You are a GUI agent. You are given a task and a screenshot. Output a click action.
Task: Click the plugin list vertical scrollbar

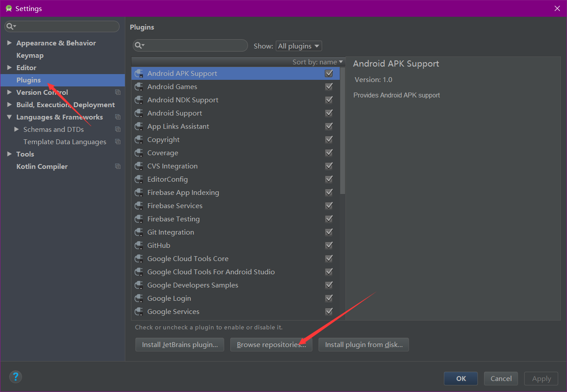[343, 131]
